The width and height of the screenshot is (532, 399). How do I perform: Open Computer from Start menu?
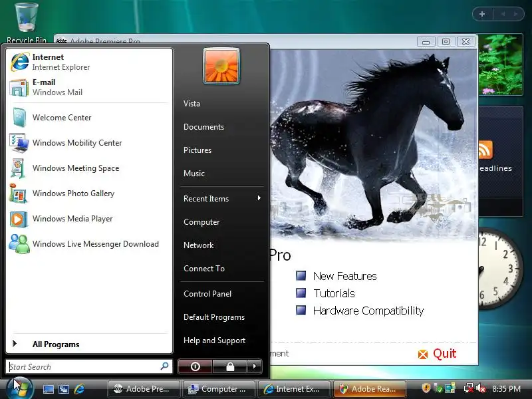[201, 222]
